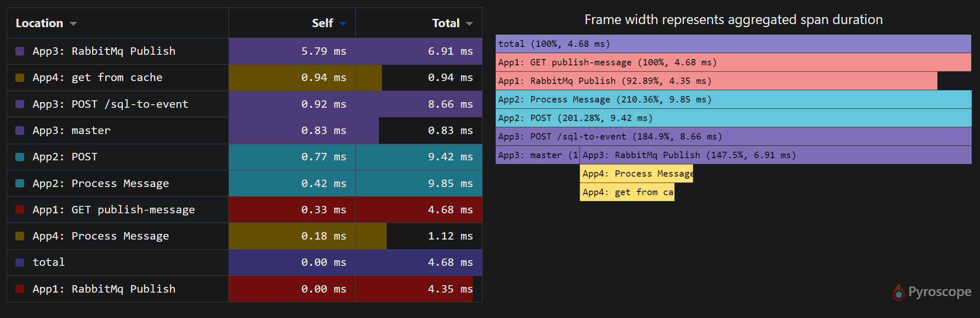The image size is (980, 318).
Task: Click the 4.35 ms total value in table
Action: 451,289
